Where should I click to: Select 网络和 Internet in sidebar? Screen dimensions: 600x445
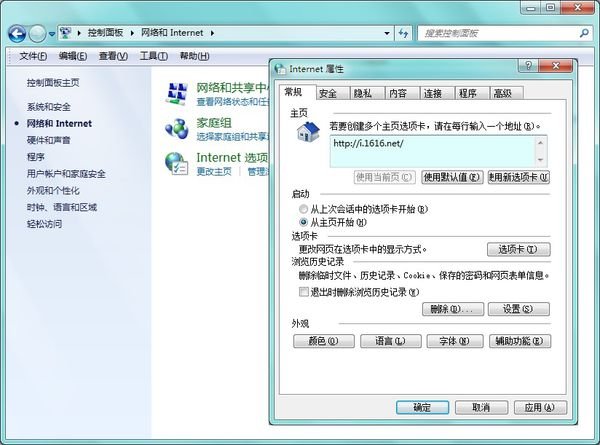[x=59, y=124]
